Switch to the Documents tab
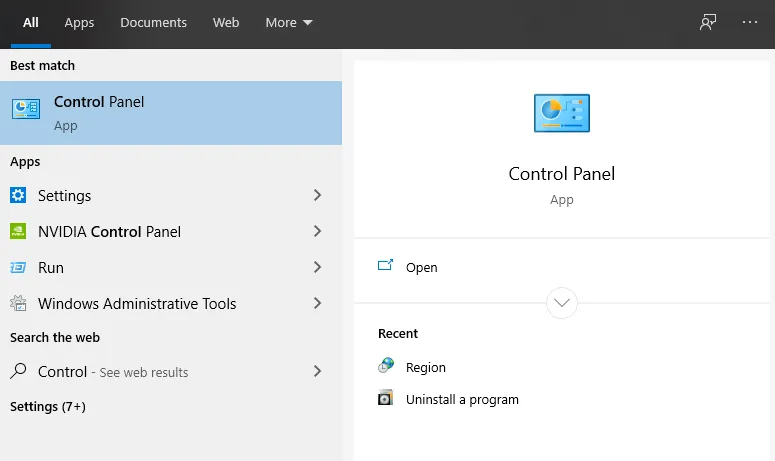This screenshot has width=775, height=461. pos(153,23)
